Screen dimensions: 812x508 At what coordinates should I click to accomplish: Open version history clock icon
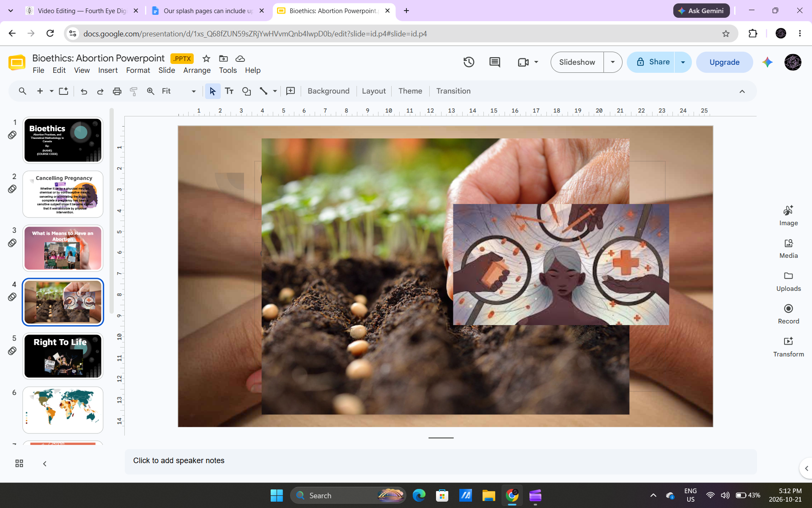[469, 62]
